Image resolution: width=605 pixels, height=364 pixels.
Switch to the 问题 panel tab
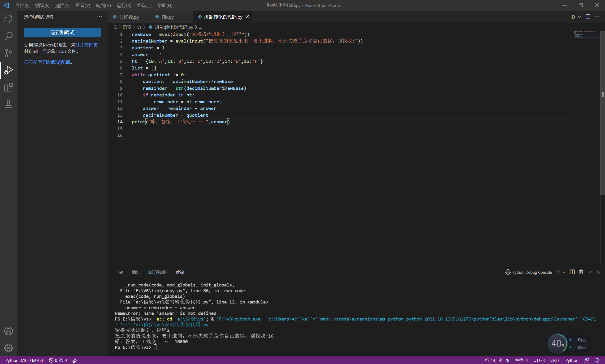pyautogui.click(x=119, y=272)
